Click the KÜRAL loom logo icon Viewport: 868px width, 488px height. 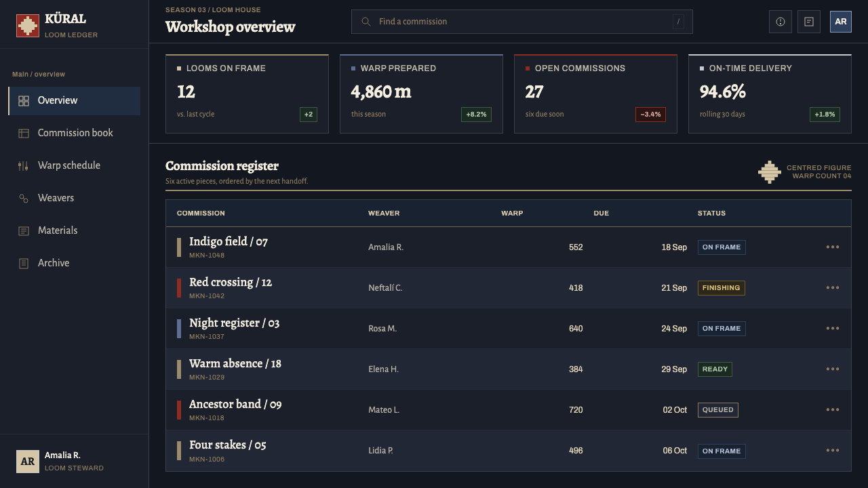(28, 26)
